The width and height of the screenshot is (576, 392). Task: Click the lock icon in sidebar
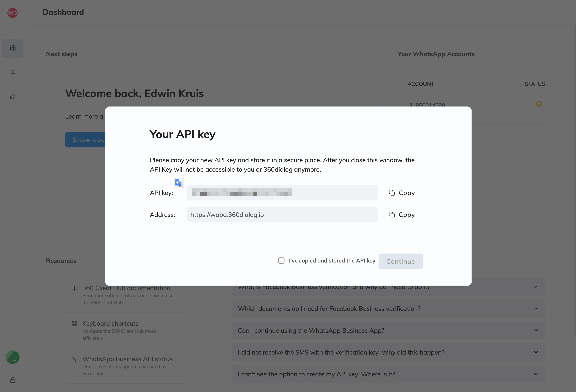(13, 380)
